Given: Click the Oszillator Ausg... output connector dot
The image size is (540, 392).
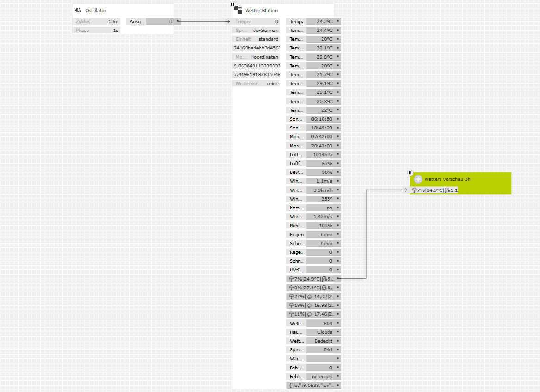Looking at the screenshot, I should (x=178, y=21).
